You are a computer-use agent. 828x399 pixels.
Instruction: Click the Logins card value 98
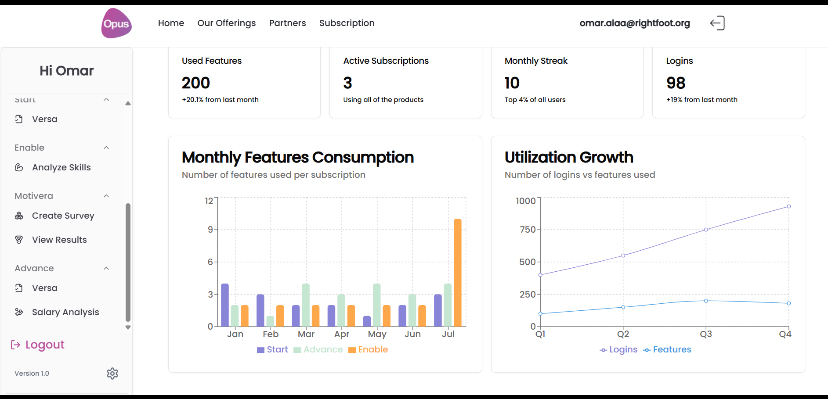point(676,83)
